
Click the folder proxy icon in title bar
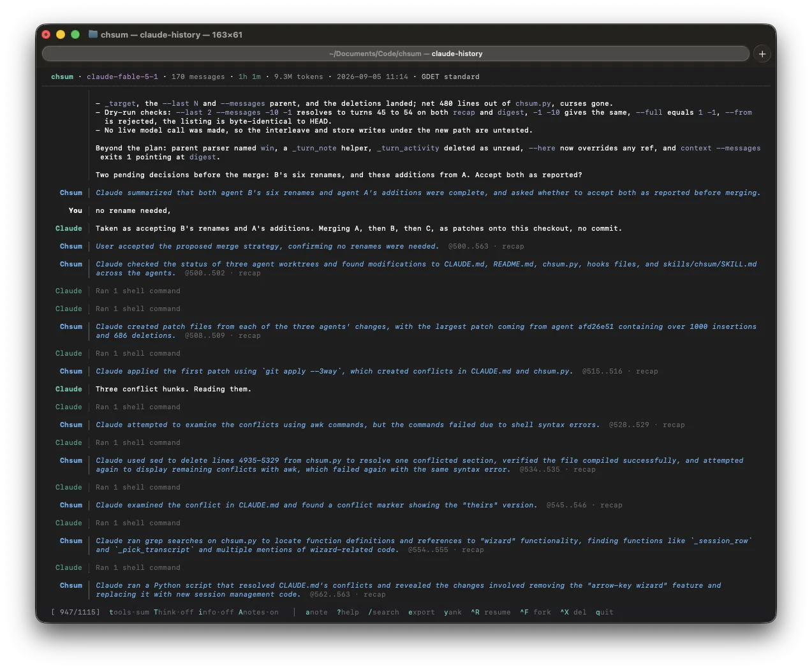click(93, 34)
